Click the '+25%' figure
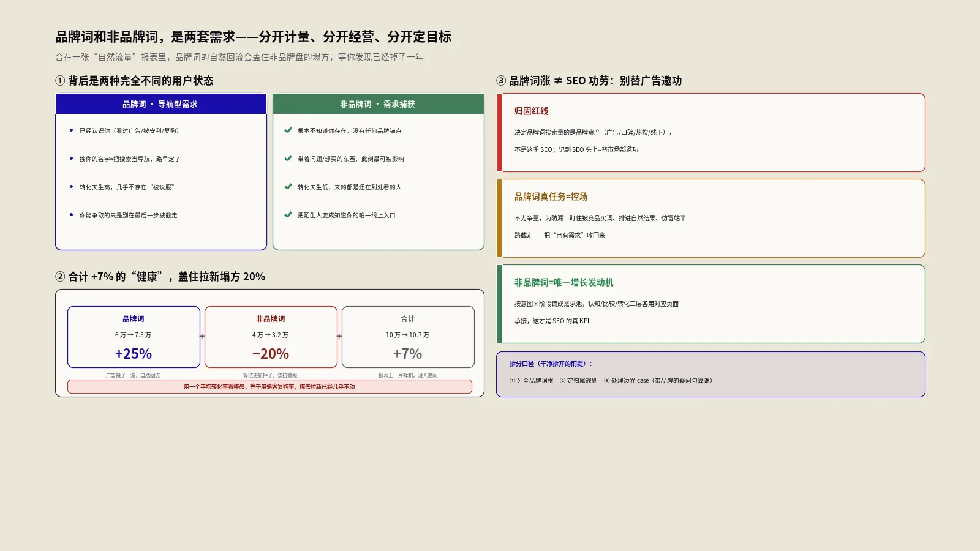Viewport: 980px width, 551px height. coord(134,354)
